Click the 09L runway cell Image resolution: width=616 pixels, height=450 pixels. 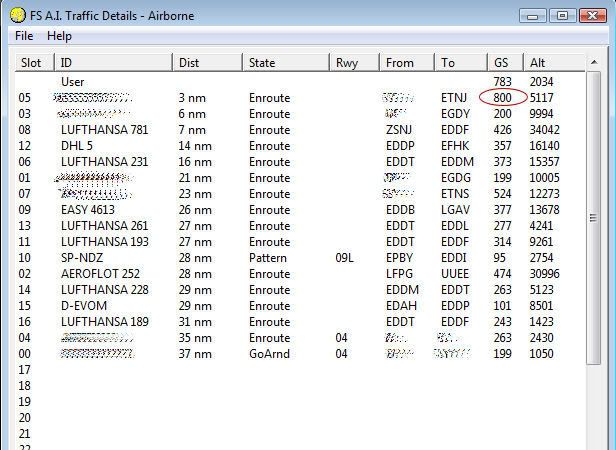tap(345, 258)
